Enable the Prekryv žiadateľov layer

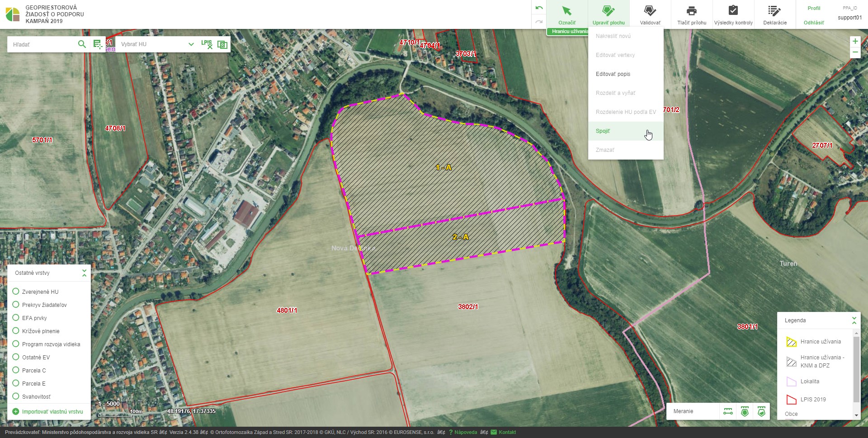(16, 305)
